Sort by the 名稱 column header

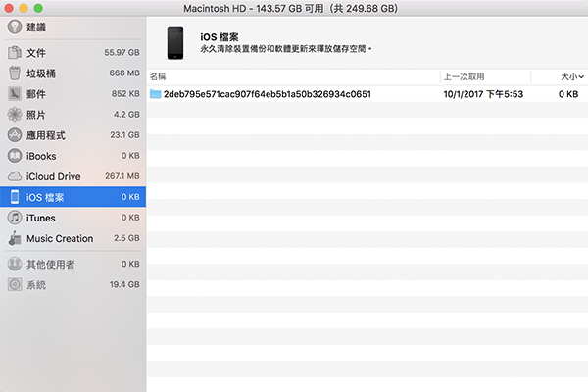[x=158, y=76]
